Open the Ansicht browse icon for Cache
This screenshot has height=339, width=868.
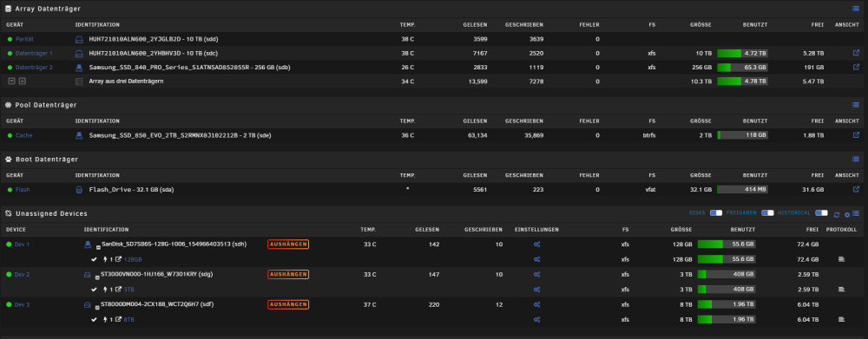coord(856,135)
